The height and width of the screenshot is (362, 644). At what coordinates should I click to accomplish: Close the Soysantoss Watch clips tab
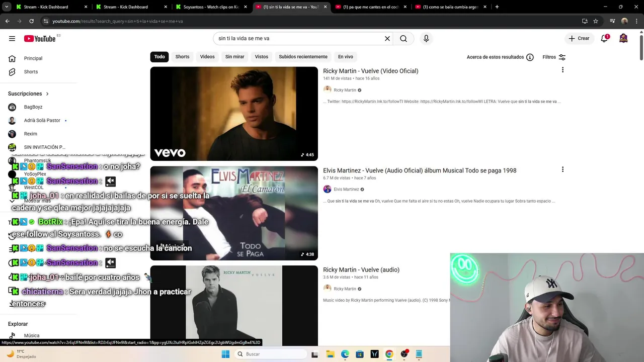(245, 7)
